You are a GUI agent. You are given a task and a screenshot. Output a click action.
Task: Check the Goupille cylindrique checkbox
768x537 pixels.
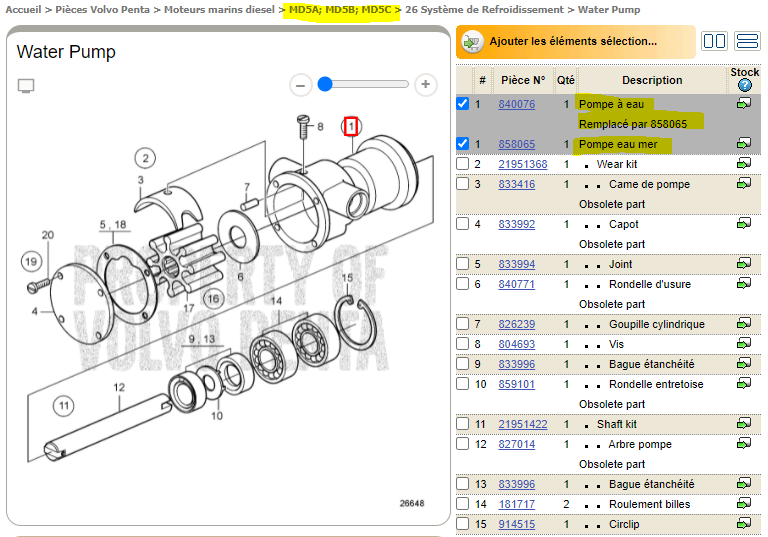pos(462,324)
